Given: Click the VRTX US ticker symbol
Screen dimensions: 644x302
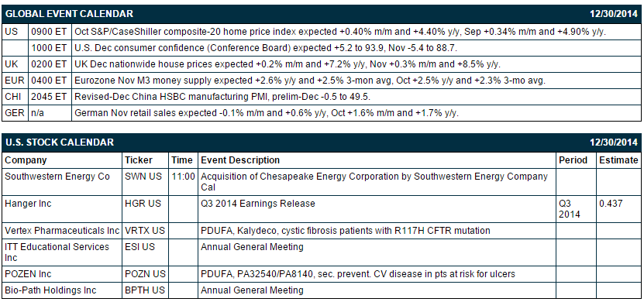Looking at the screenshot, I should [145, 231].
